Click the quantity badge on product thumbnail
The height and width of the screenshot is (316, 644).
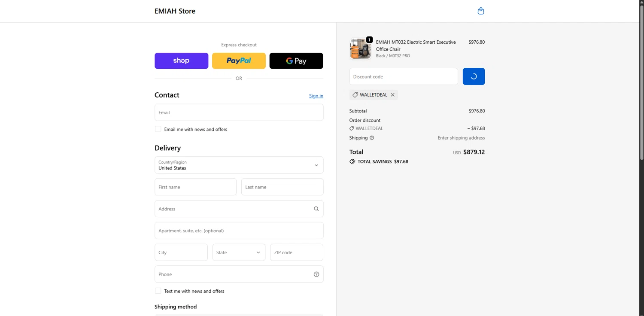[x=369, y=39]
